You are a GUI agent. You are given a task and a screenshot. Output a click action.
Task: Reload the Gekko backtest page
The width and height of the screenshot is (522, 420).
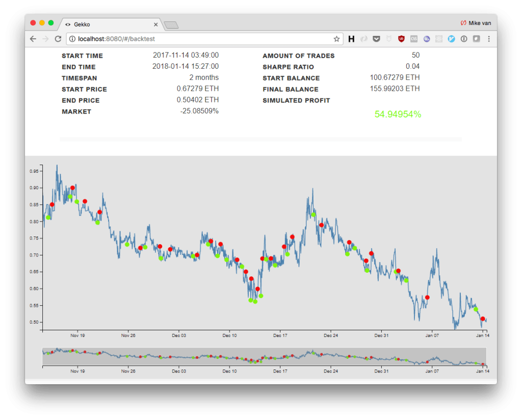click(58, 39)
